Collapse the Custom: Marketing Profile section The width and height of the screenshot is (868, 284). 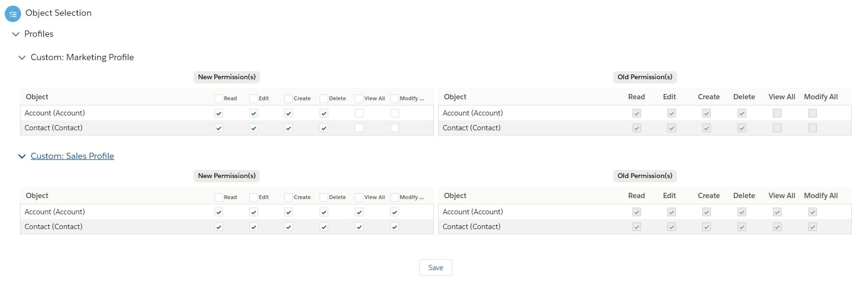click(22, 58)
